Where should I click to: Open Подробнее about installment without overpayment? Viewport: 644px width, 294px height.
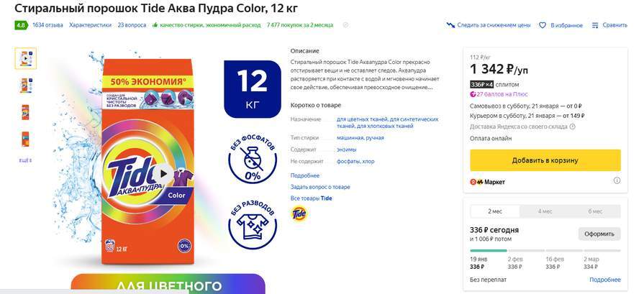(x=605, y=280)
